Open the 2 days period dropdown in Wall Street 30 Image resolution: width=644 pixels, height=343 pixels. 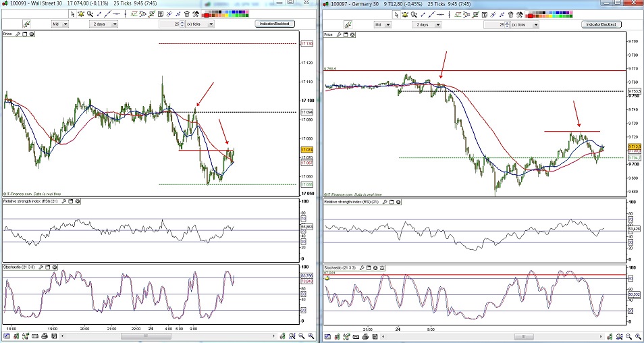(103, 24)
